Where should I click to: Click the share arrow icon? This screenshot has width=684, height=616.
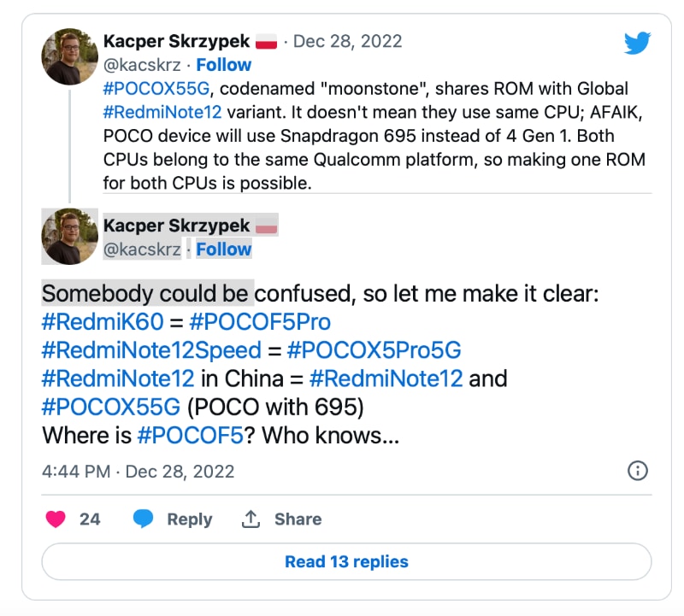pos(251,519)
